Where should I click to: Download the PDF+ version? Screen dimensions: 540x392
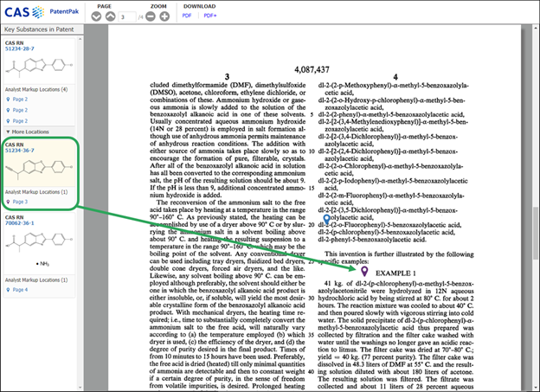[210, 16]
